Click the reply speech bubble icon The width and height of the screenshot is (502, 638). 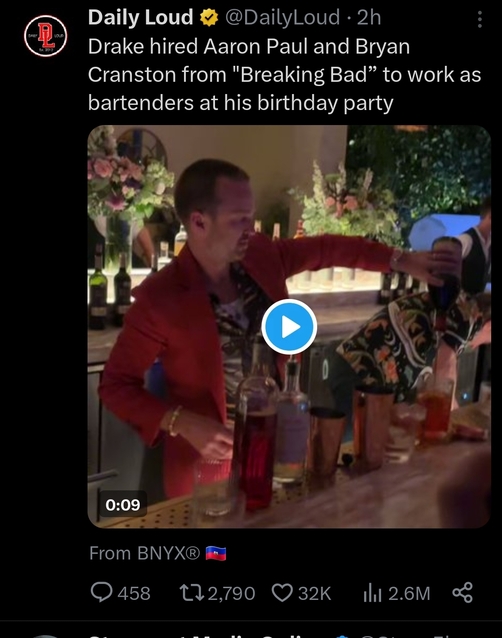[101, 592]
